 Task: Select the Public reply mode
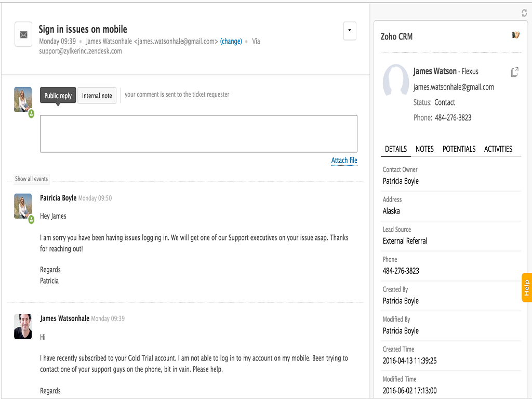(57, 95)
